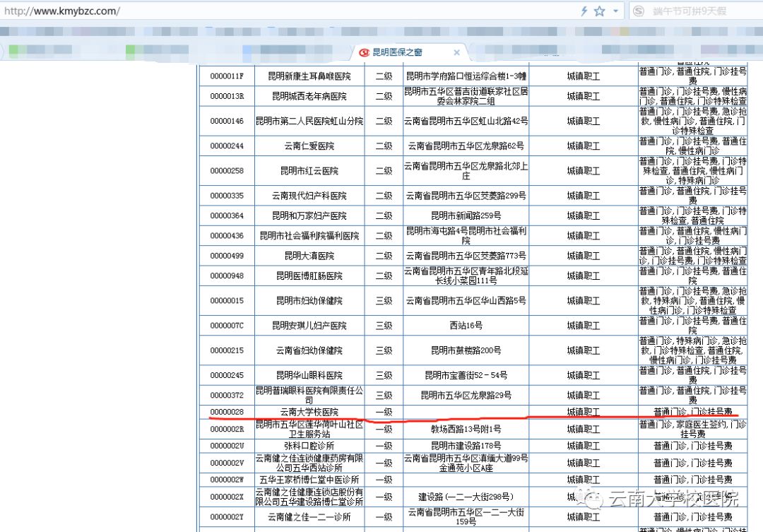This screenshot has height=532, width=763.
Task: Open dropdown arrow next to bookmark star
Action: point(615,11)
